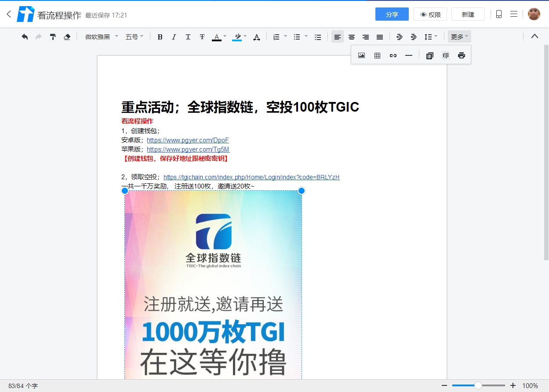Open the user avatar profile menu

click(534, 14)
